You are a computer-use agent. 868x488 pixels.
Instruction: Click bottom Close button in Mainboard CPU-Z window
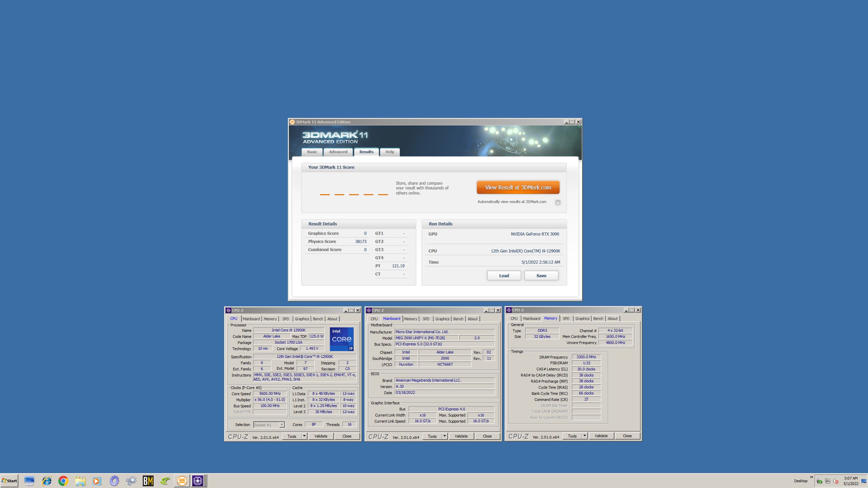pos(487,436)
